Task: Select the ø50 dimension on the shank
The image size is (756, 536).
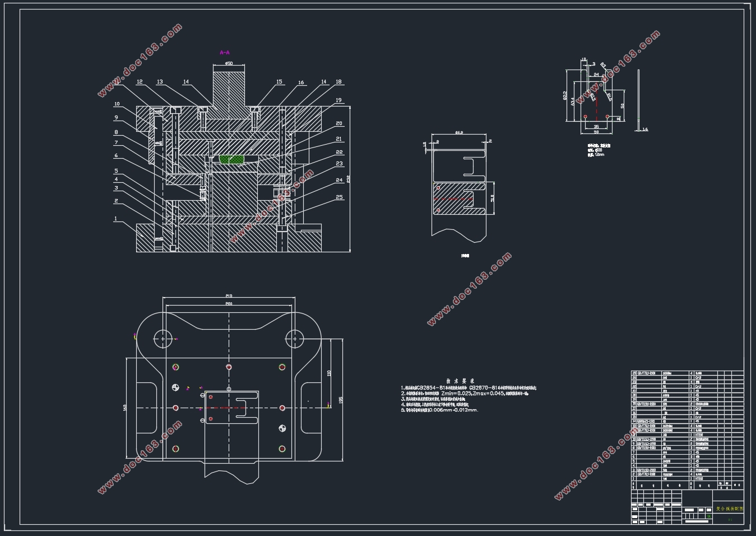Action: (x=229, y=63)
